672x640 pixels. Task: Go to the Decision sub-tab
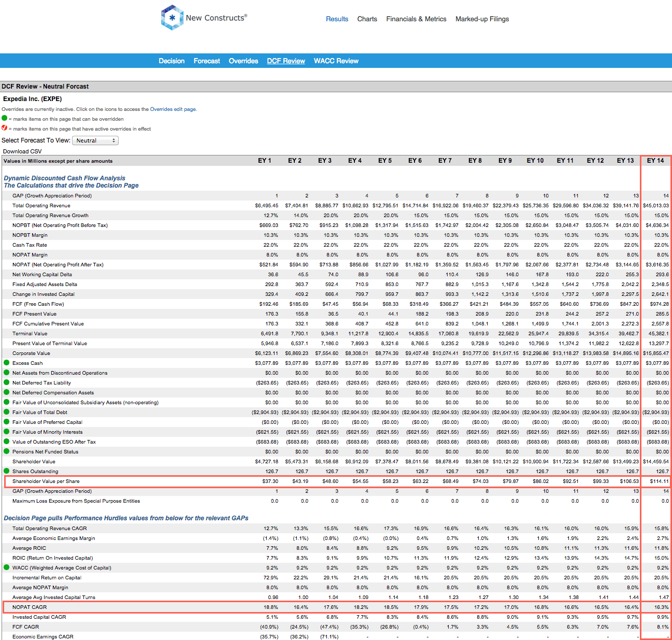171,61
